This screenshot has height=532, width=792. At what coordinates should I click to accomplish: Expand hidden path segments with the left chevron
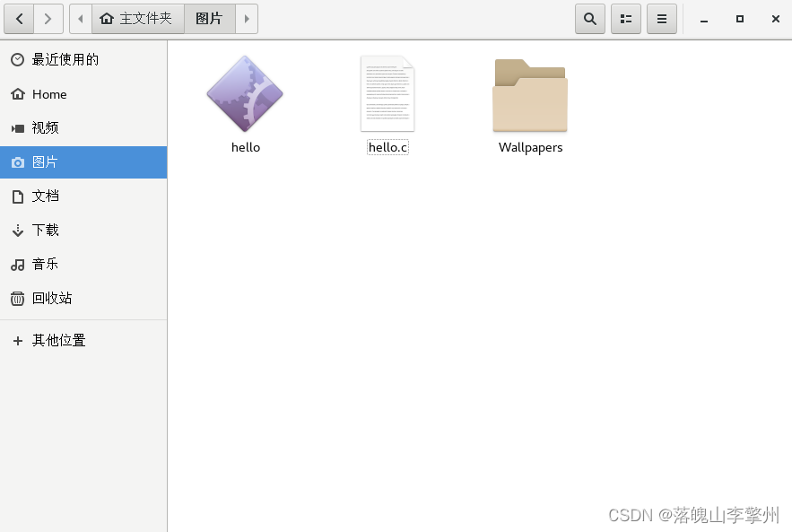80,18
